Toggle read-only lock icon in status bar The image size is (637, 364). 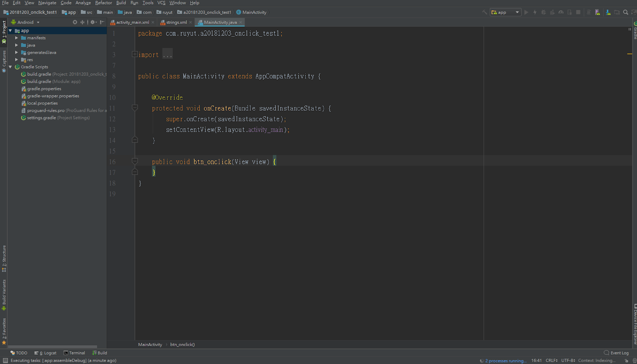tap(627, 361)
